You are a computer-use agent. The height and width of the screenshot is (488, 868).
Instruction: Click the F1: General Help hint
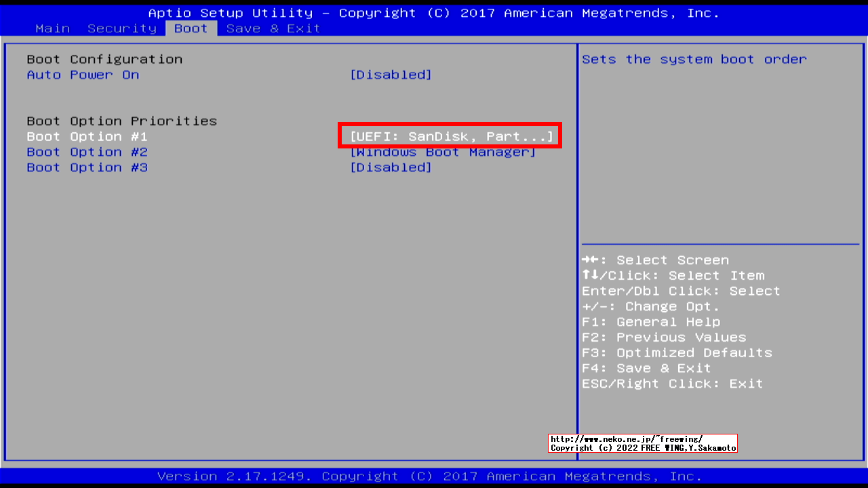[x=651, y=323]
